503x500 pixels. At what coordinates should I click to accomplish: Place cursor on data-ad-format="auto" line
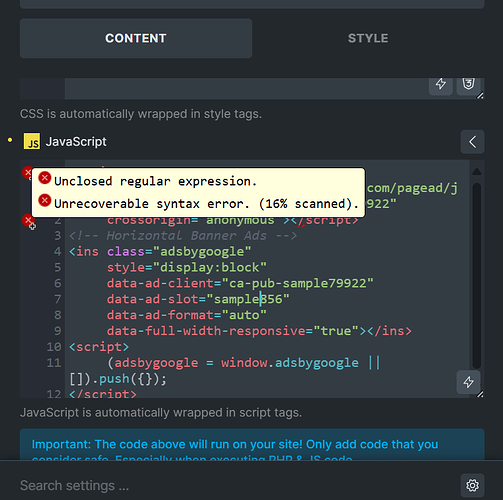[x=187, y=315]
